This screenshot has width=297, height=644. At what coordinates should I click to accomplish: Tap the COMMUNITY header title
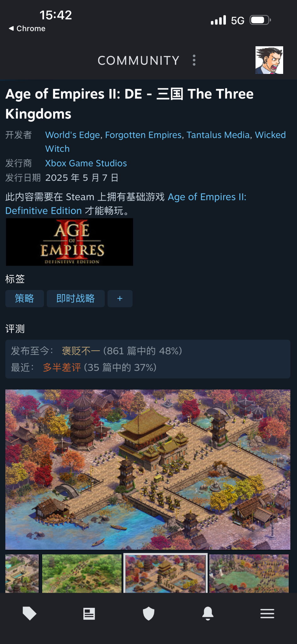[x=138, y=60]
